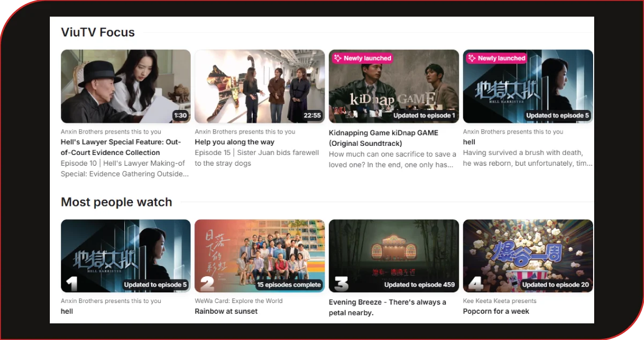This screenshot has width=644, height=340.
Task: Open the Rainbow at sunset thumbnail
Action: 260,256
